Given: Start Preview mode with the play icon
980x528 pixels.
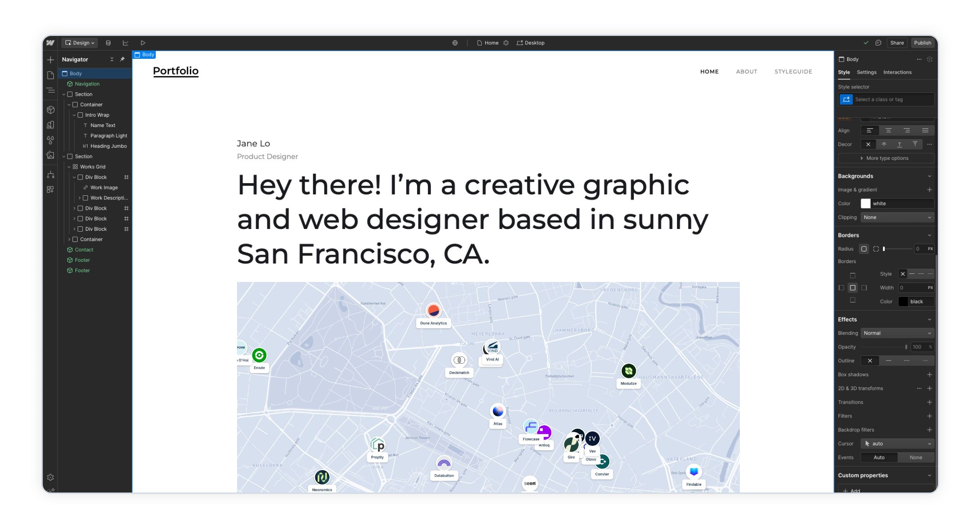Looking at the screenshot, I should (x=143, y=43).
